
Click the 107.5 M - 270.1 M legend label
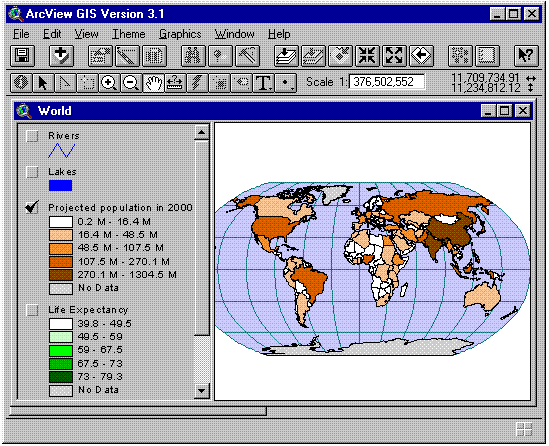[x=124, y=262]
